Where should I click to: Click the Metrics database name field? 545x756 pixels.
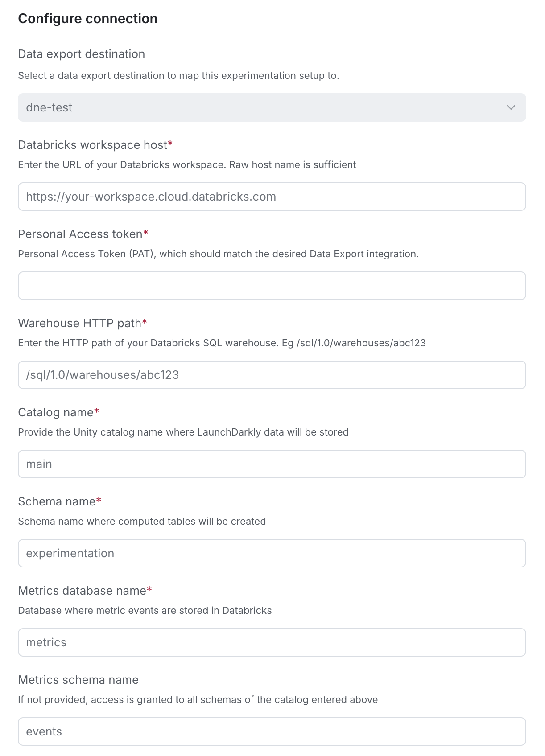point(272,642)
